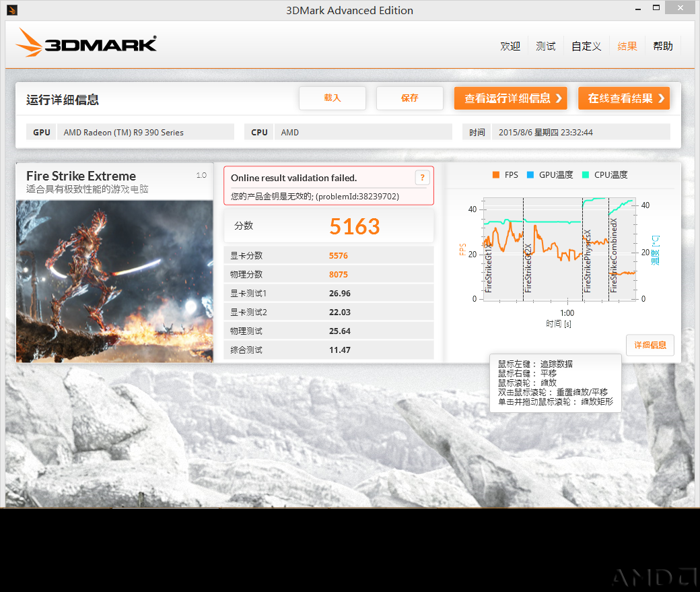Open the 帮助 tab
This screenshot has width=700, height=592.
click(662, 46)
